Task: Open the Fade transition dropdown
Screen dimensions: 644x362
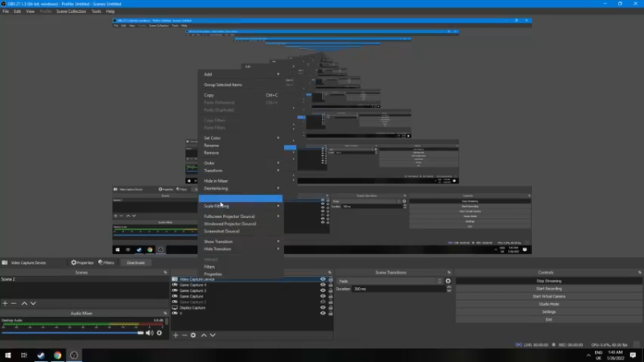Action: click(390, 281)
